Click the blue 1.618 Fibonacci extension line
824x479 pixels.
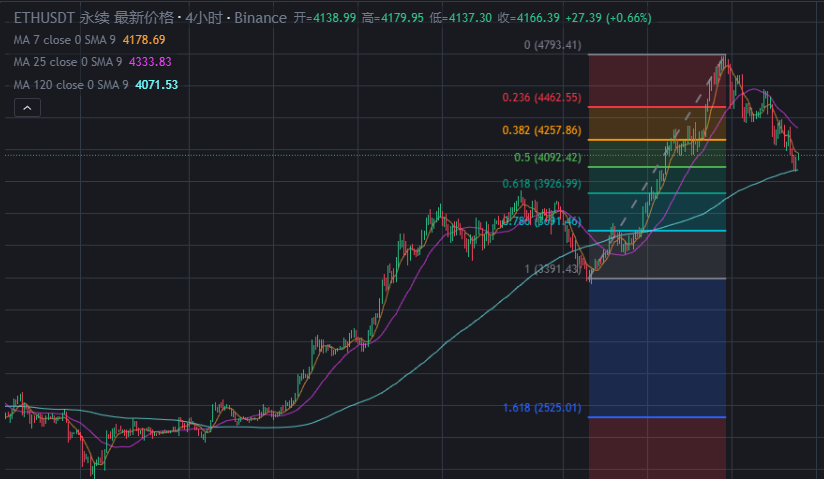tap(657, 417)
